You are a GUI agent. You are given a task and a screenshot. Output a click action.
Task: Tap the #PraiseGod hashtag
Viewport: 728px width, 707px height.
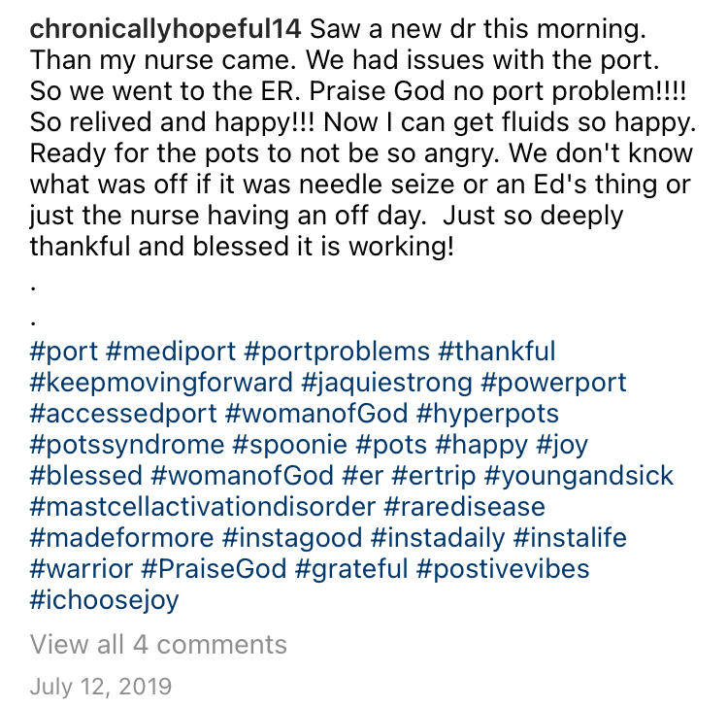coord(214,568)
